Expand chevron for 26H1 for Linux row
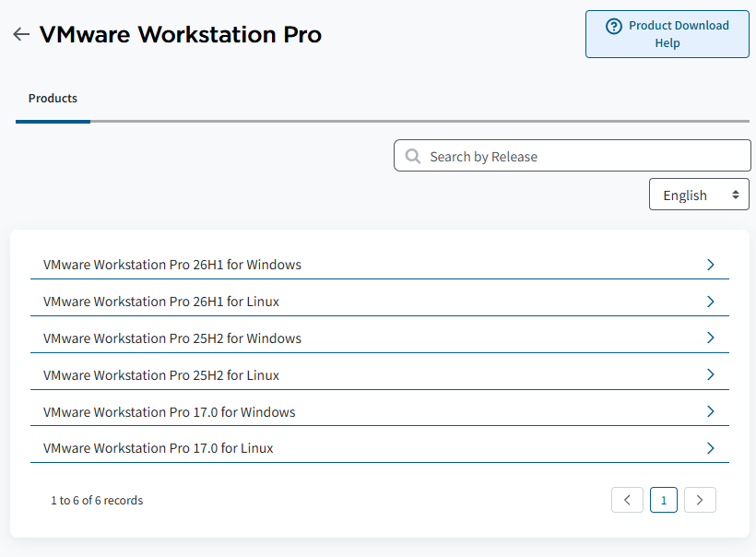The height and width of the screenshot is (557, 756). pyautogui.click(x=710, y=302)
